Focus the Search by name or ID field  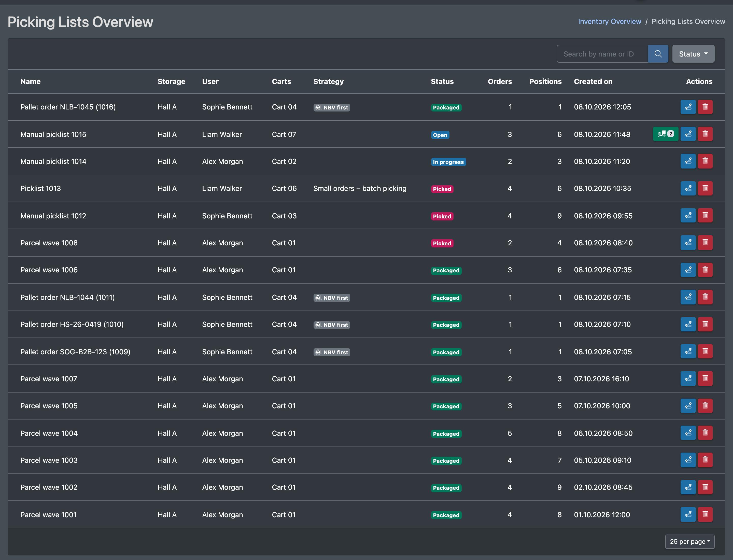click(x=602, y=54)
